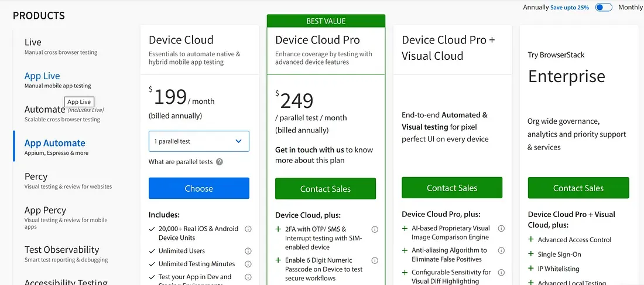Click Contact Sales under Device Cloud Pro + Visual Cloud

452,188
